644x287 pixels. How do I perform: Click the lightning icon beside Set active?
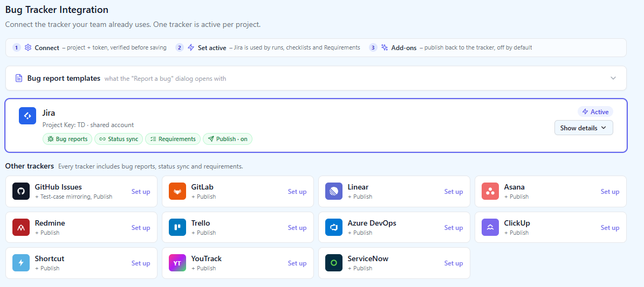pos(191,47)
